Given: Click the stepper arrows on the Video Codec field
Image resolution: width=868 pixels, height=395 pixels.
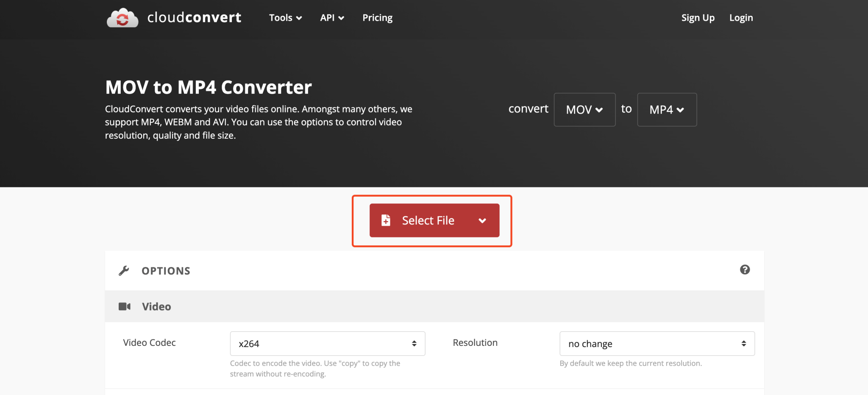Looking at the screenshot, I should [x=414, y=343].
